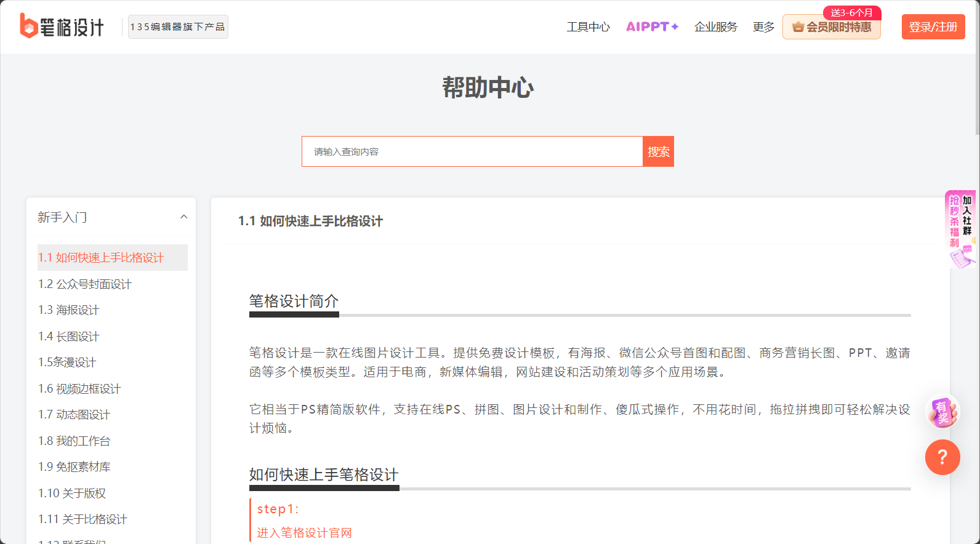Select 1.4 长图设计
The height and width of the screenshot is (544, 980).
click(69, 337)
